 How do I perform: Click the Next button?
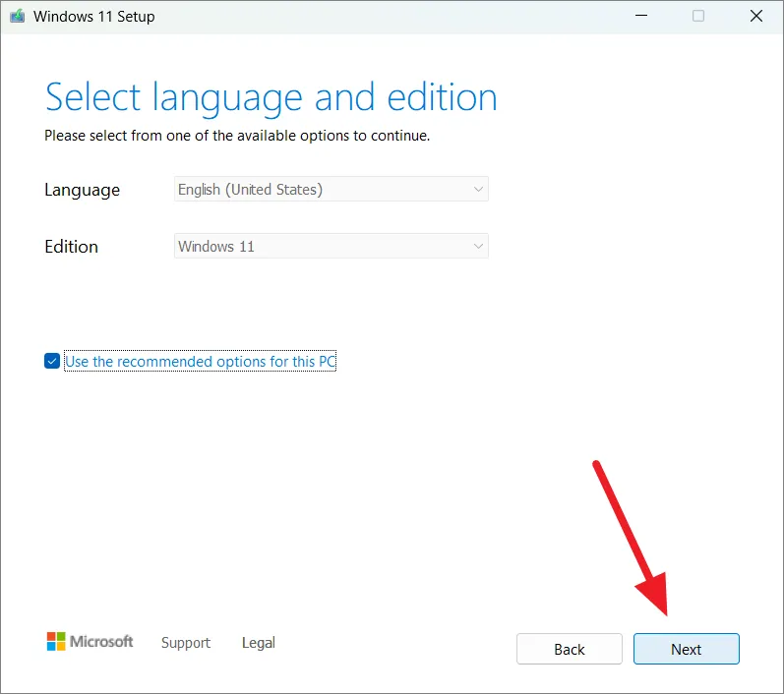(686, 649)
